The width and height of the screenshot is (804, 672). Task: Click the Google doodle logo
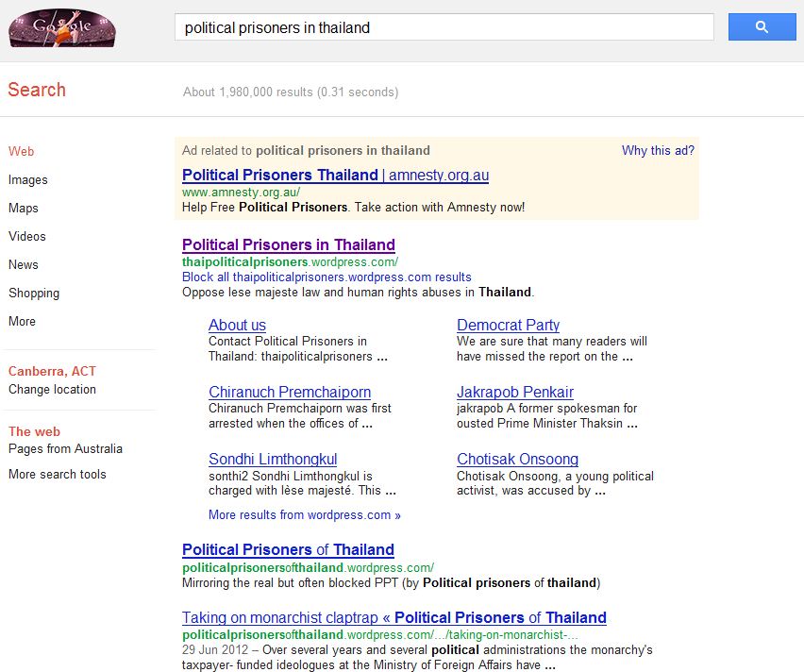(x=62, y=27)
